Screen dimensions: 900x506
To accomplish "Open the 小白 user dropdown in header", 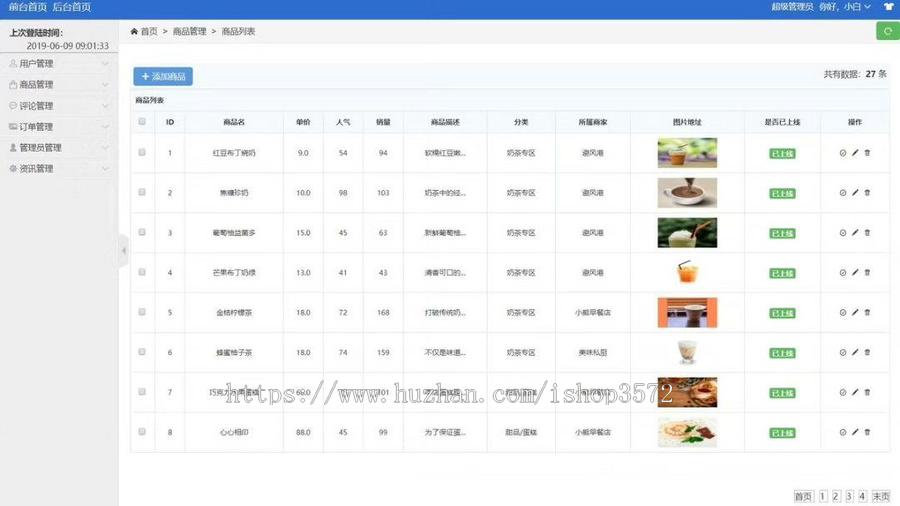I will (x=857, y=7).
